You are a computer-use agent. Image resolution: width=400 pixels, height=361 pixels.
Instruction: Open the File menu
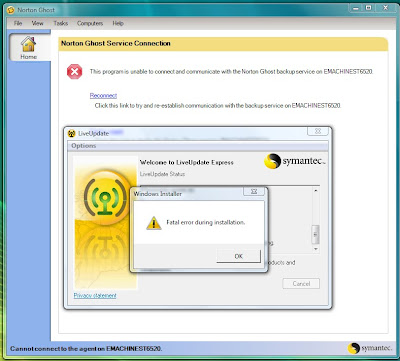tap(18, 23)
